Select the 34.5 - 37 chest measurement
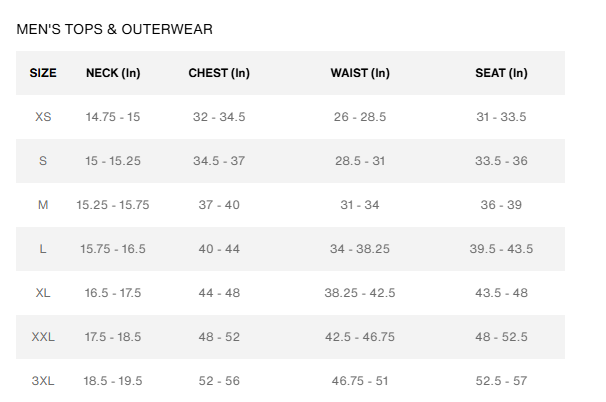Viewport: 606px width, 402px height. pos(219,161)
